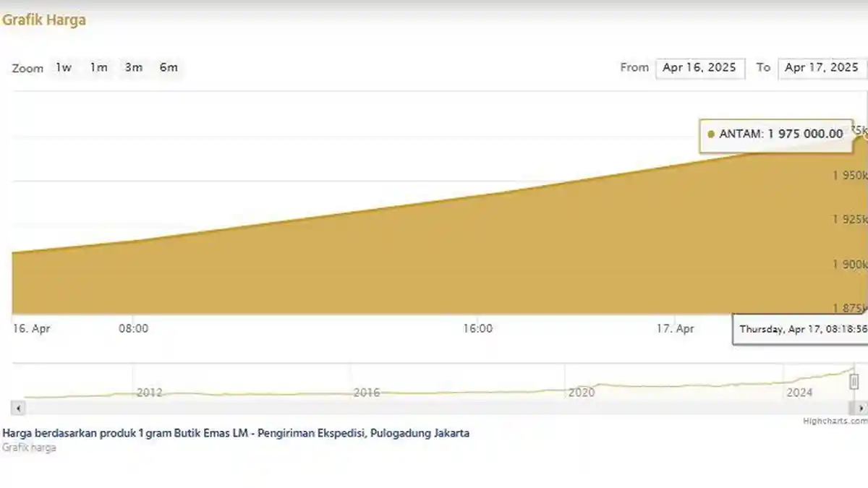The width and height of the screenshot is (868, 488).
Task: Click the 16:00 x-axis label
Action: pyautogui.click(x=477, y=328)
